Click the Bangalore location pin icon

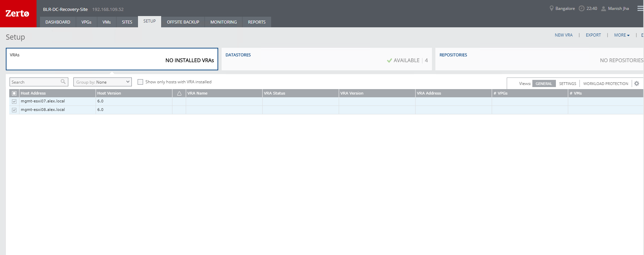[x=551, y=9]
